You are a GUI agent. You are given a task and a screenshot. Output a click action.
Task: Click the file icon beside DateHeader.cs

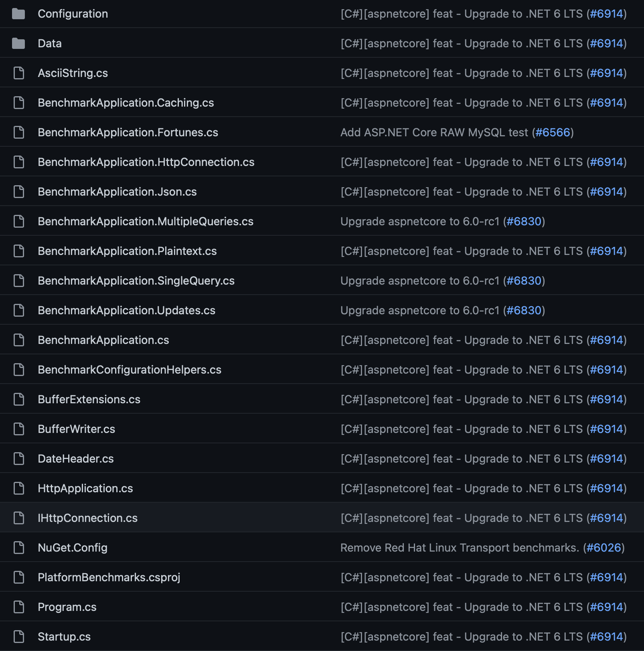coord(19,459)
